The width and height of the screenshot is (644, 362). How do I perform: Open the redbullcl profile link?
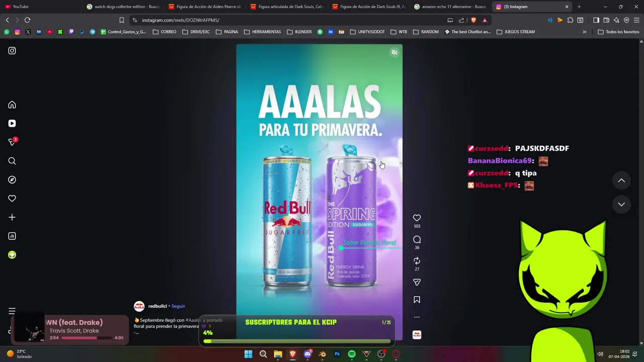click(157, 306)
